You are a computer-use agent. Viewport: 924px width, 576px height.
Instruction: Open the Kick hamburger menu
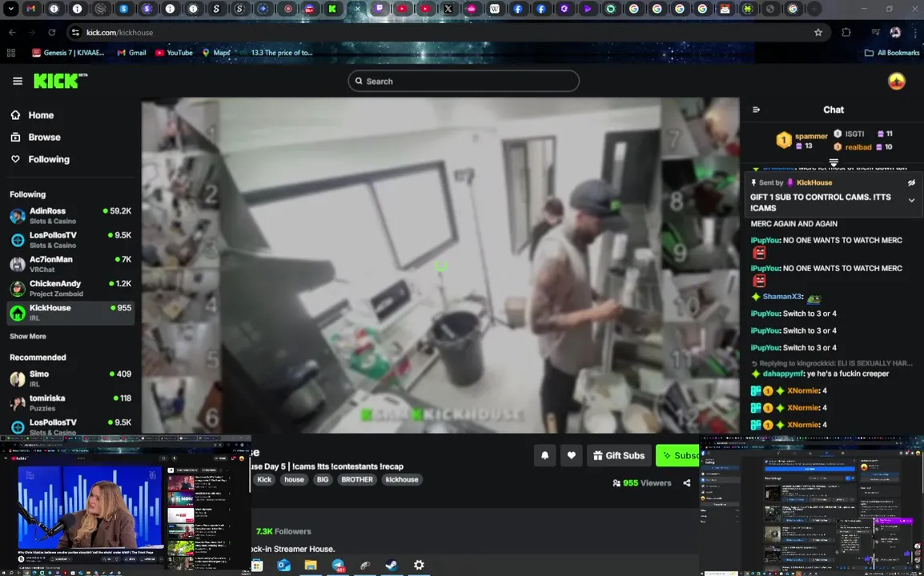coord(18,82)
